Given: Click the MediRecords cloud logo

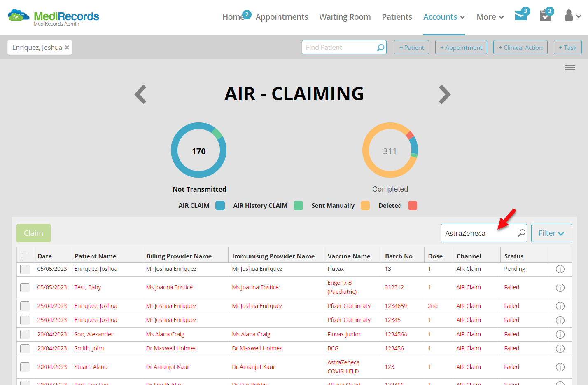Looking at the screenshot, I should pyautogui.click(x=19, y=16).
